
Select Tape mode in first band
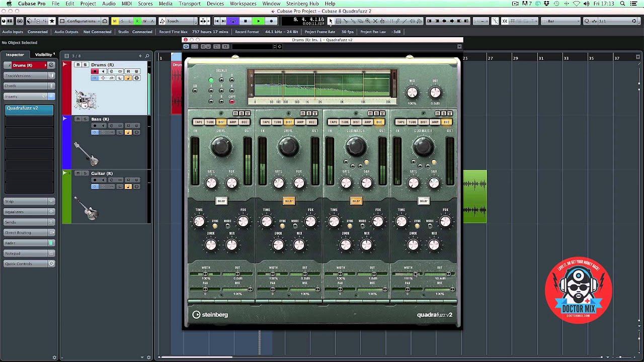click(199, 122)
